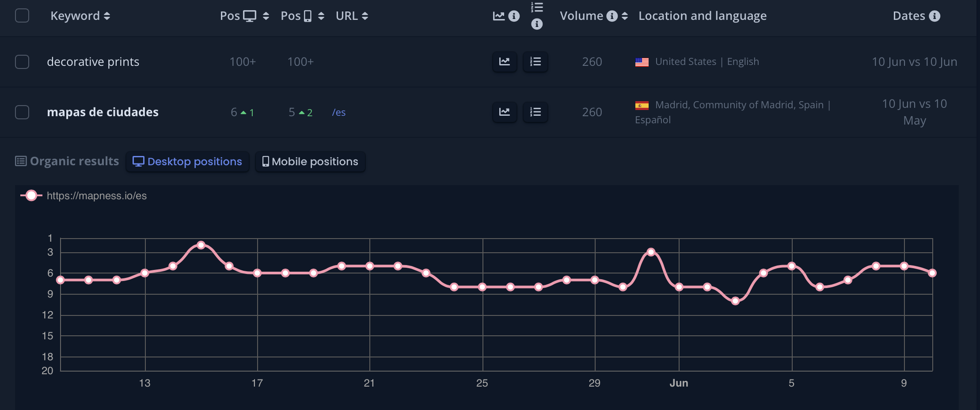This screenshot has width=980, height=410.
Task: Open position chart for 'decorative prints'
Action: pos(505,62)
